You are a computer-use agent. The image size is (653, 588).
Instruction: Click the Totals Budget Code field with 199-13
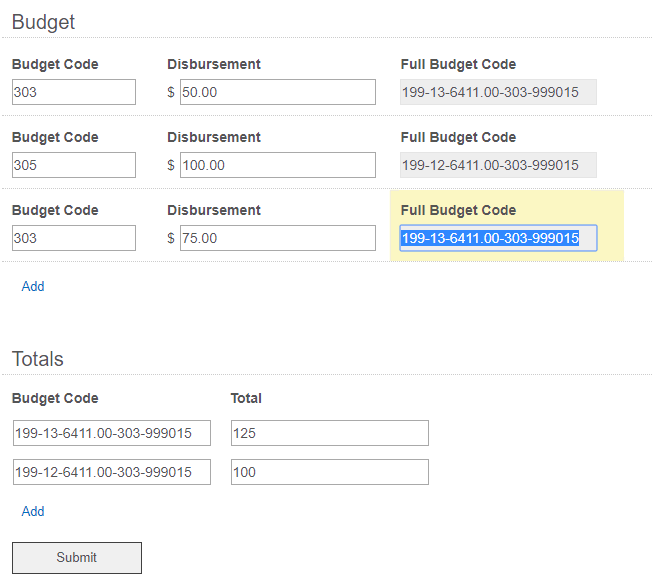coord(112,433)
